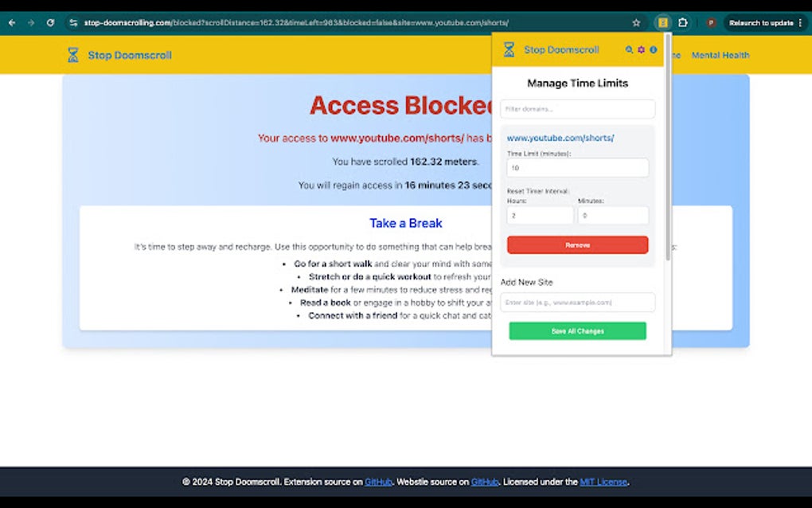Save All Changes in the popup
The image size is (812, 508).
pyautogui.click(x=576, y=330)
